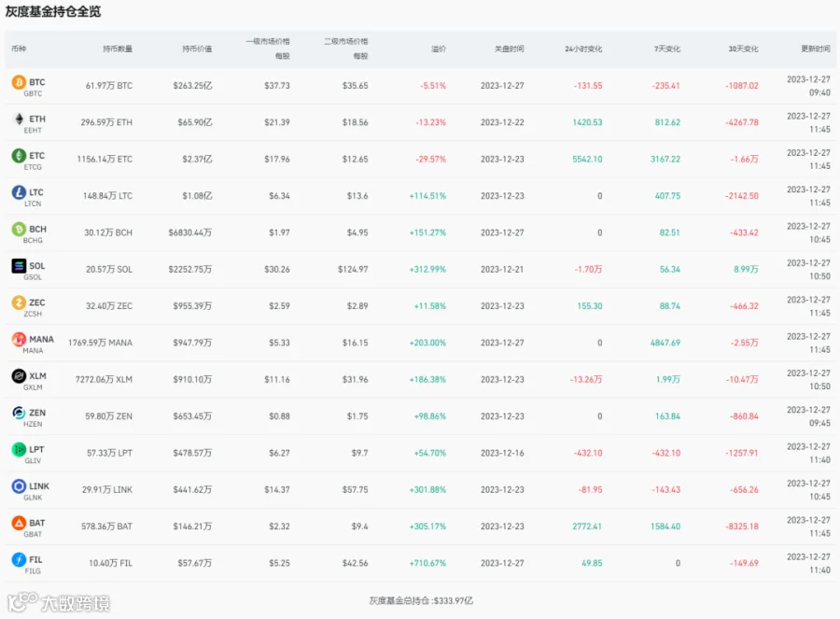Screen dimensions: 840x619
Task: Open the GBTC ticker label
Action: tap(33, 93)
